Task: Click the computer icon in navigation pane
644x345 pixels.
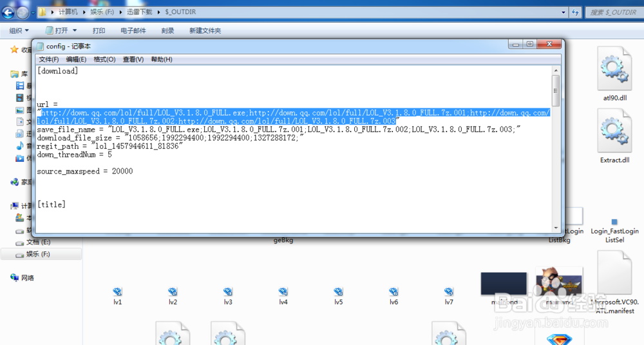Action: 14,206
